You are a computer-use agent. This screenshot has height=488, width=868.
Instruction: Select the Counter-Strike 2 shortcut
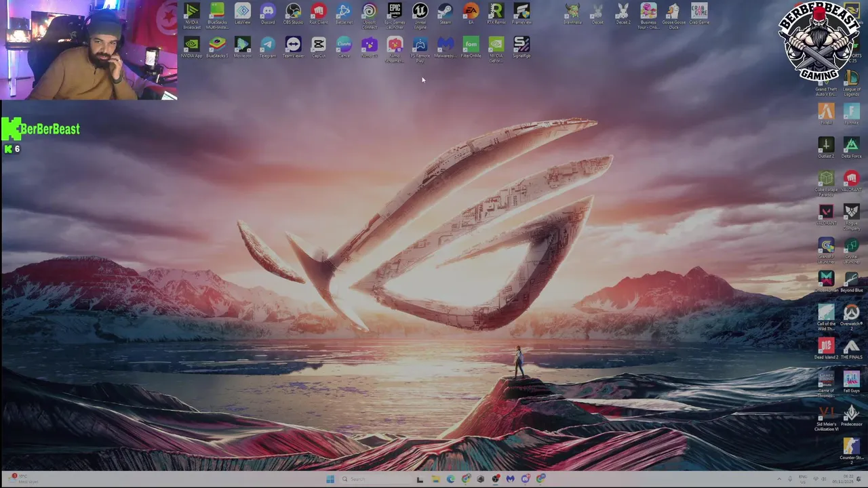click(852, 451)
